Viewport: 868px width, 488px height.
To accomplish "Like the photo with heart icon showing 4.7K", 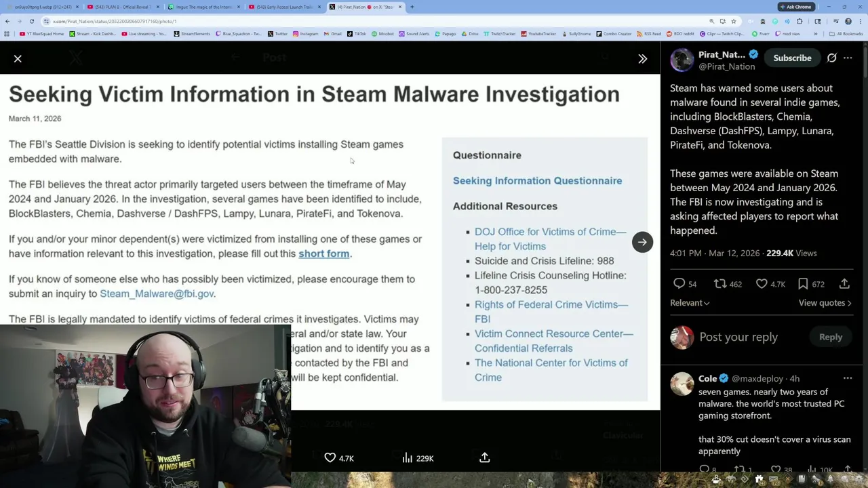I will pos(338,458).
